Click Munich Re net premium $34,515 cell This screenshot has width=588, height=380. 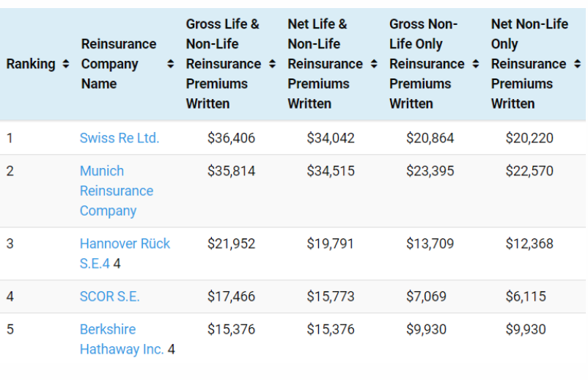331,171
